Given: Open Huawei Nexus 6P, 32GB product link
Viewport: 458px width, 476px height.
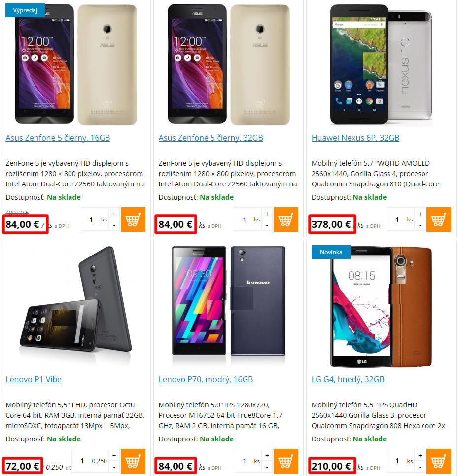Looking at the screenshot, I should [x=355, y=138].
